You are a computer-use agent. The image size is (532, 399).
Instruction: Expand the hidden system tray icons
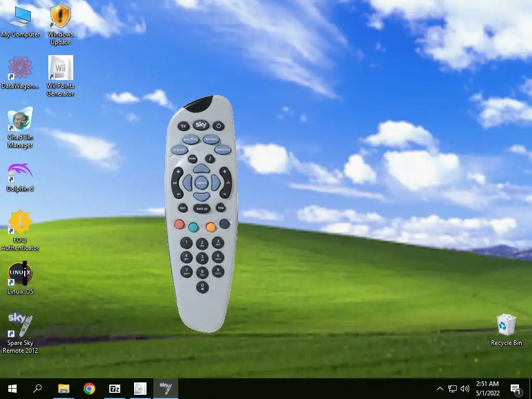(x=440, y=389)
